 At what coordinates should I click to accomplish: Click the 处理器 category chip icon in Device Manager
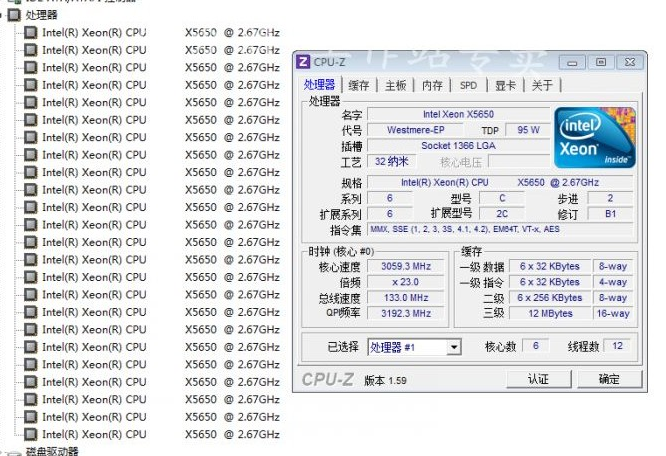tap(14, 15)
